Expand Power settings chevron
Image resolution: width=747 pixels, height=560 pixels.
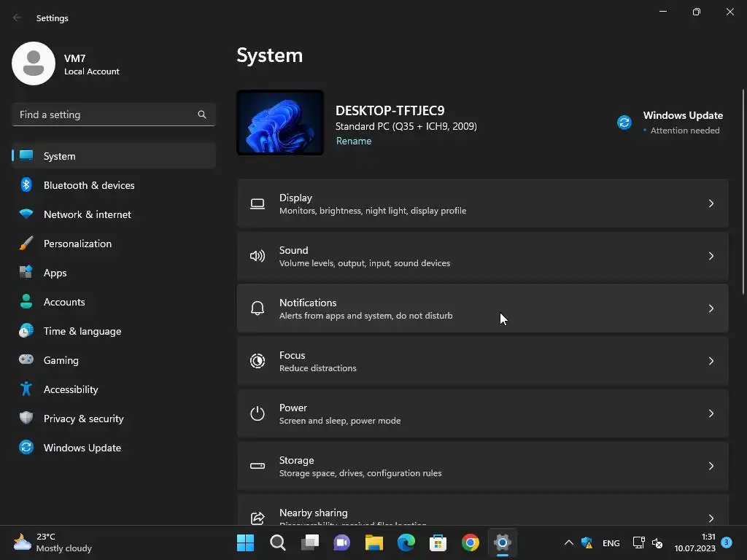711,413
